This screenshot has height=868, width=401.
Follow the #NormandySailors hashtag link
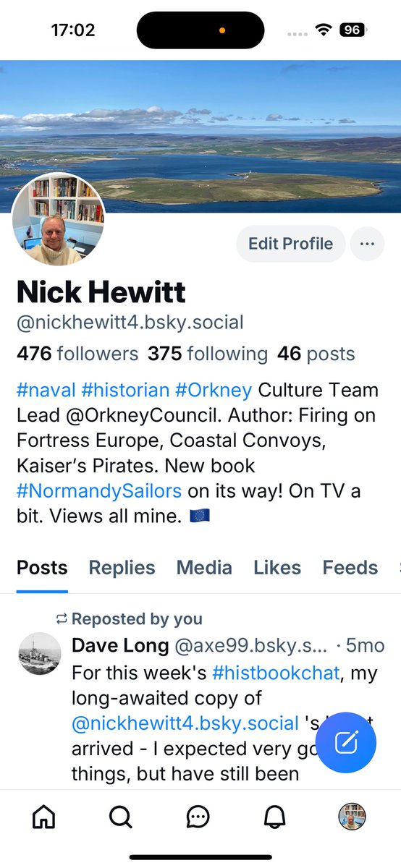pyautogui.click(x=99, y=491)
